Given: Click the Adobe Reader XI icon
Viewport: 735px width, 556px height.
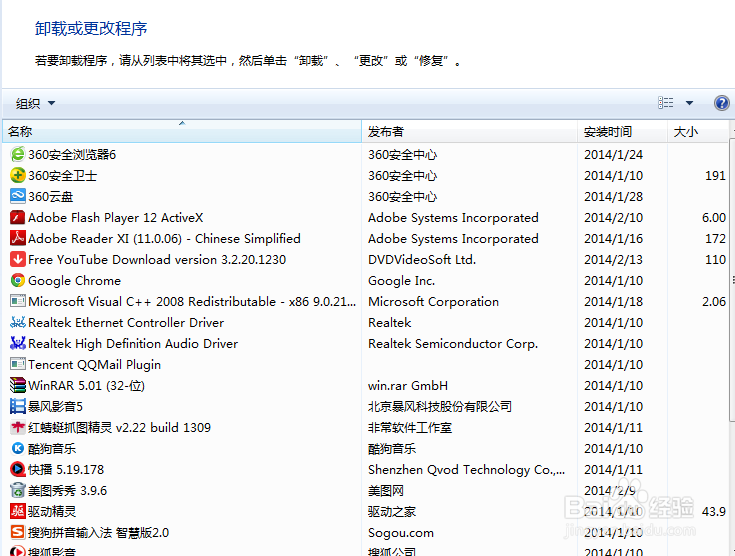Looking at the screenshot, I should coord(17,238).
